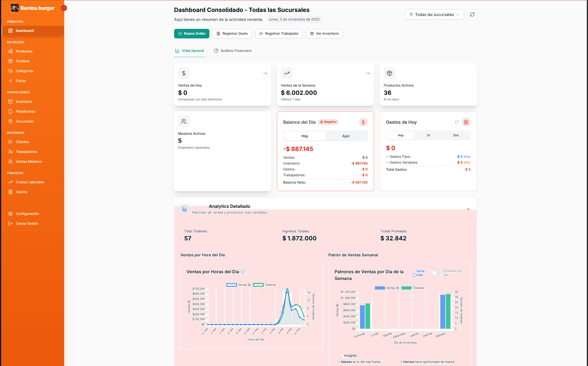Switch to the Análisis Financiero tab
Viewport: 588px width, 366px height.
233,51
